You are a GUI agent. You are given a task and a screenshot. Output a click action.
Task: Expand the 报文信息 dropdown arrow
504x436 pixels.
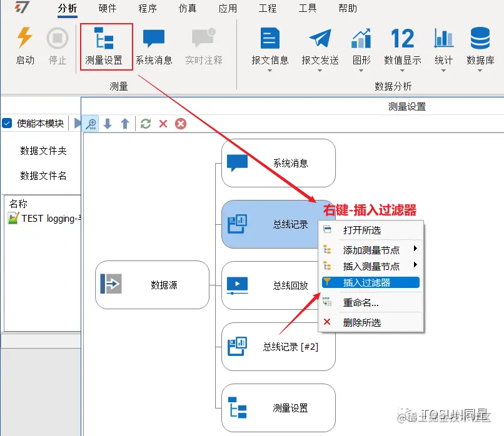pos(270,71)
